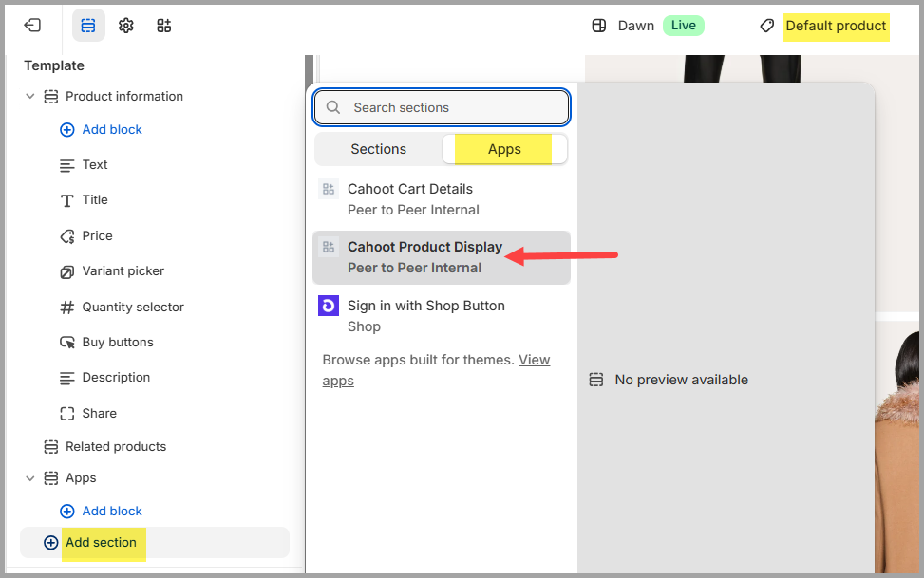Open theme settings gear icon
Image resolution: width=924 pixels, height=578 pixels.
pyautogui.click(x=126, y=26)
